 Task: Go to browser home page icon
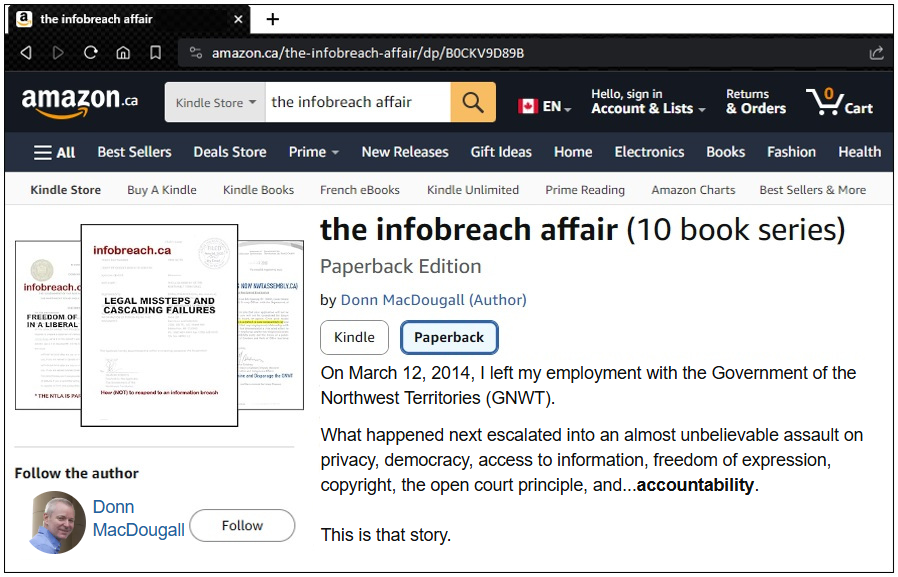tap(123, 53)
